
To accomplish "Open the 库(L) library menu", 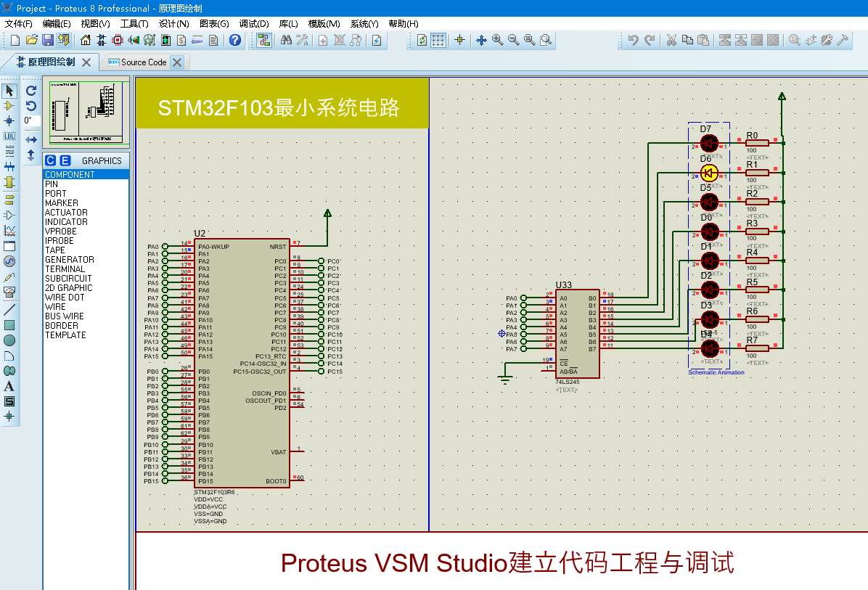I will (x=288, y=23).
